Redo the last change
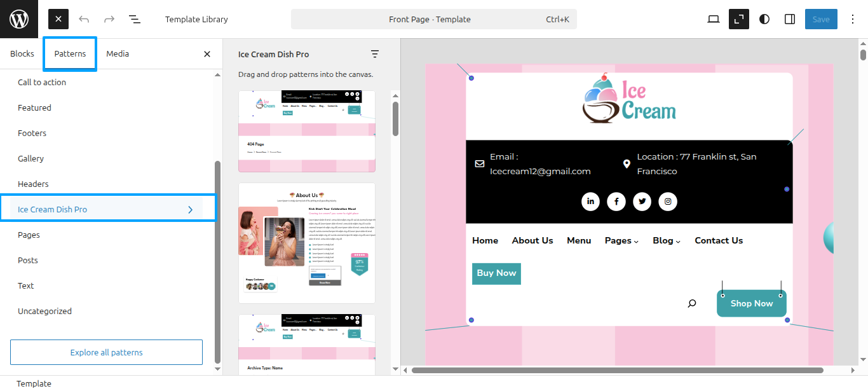The image size is (868, 391). tap(109, 19)
